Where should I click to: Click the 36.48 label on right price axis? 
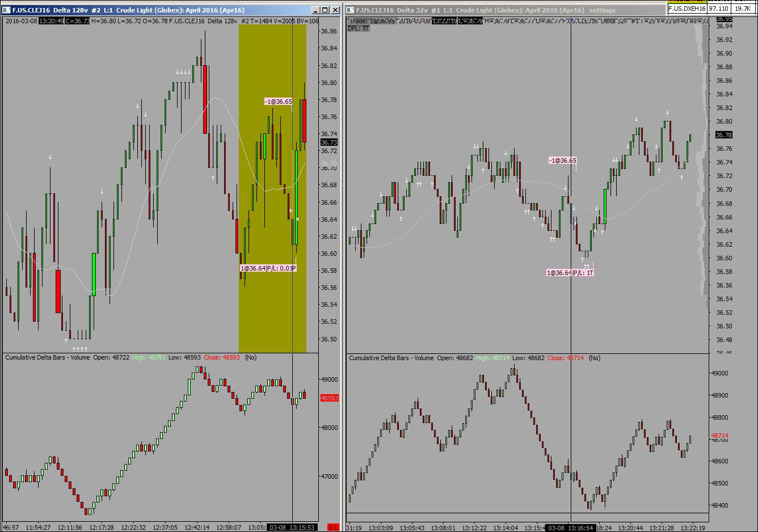pyautogui.click(x=724, y=340)
